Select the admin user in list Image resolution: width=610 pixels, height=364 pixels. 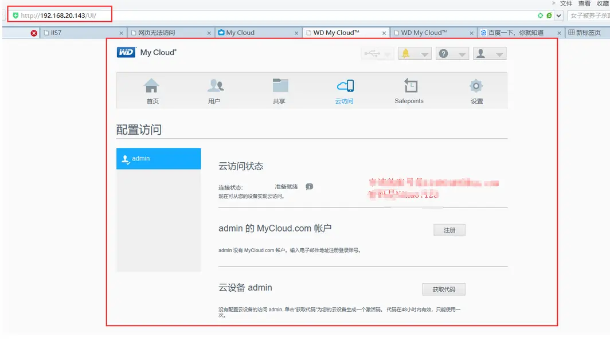click(x=159, y=159)
